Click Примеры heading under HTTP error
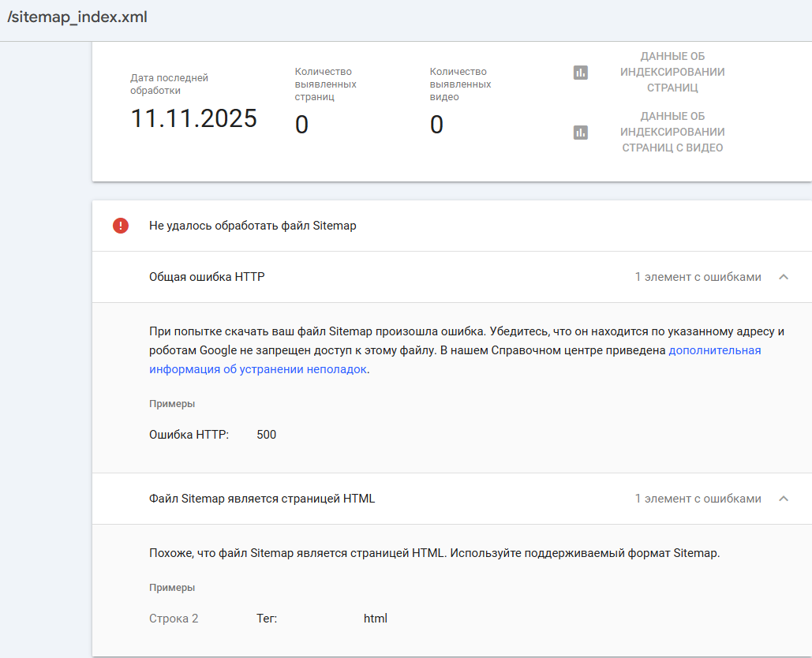 [172, 404]
